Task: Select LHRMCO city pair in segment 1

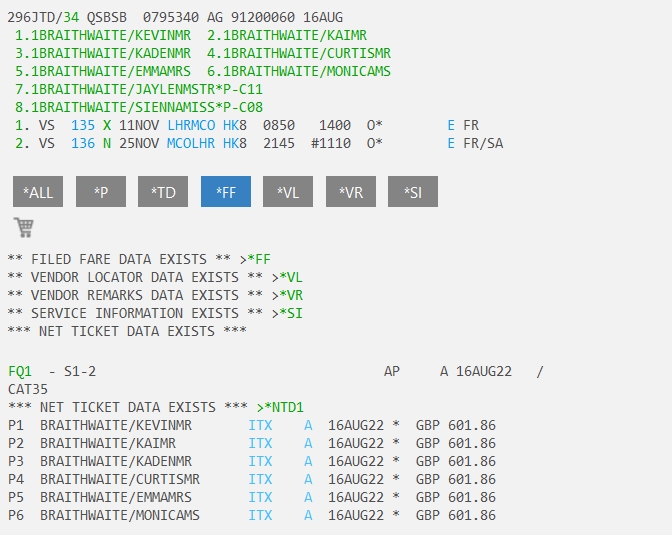Action: click(x=191, y=125)
